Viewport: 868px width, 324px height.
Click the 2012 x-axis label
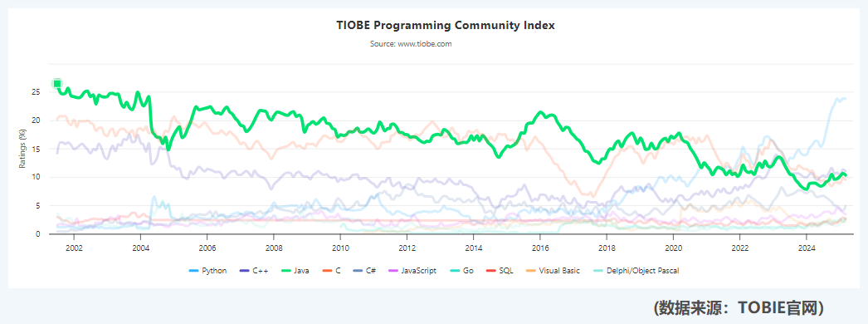(x=407, y=248)
